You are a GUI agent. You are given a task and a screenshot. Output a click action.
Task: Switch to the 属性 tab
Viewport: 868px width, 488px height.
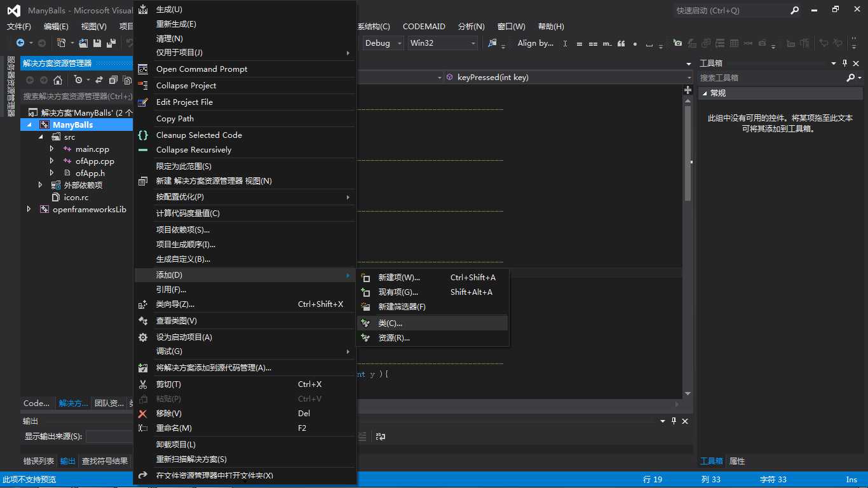click(737, 461)
